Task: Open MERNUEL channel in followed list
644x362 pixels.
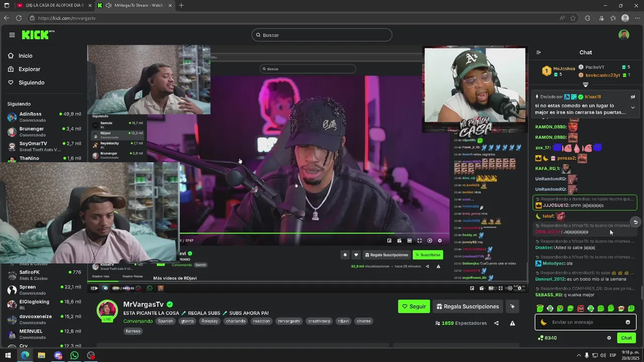Action: 44,334
